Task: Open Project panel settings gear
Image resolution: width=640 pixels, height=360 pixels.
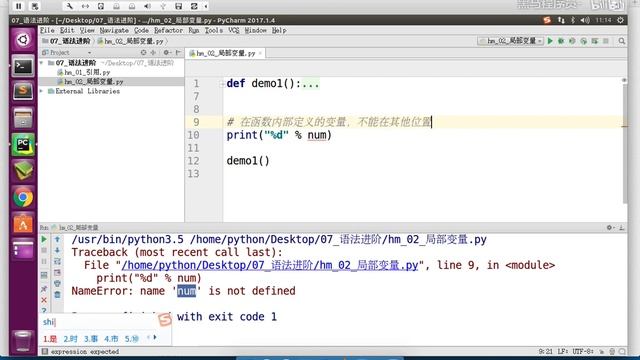Action: point(167,52)
